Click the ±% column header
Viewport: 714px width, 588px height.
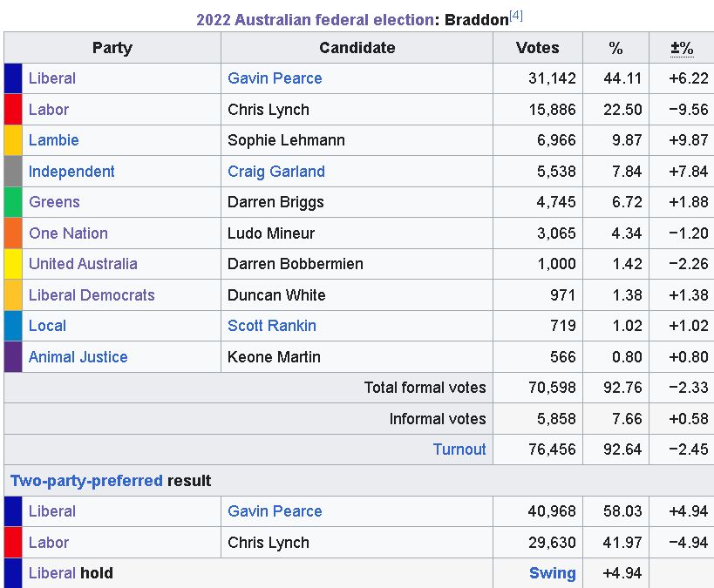(682, 49)
